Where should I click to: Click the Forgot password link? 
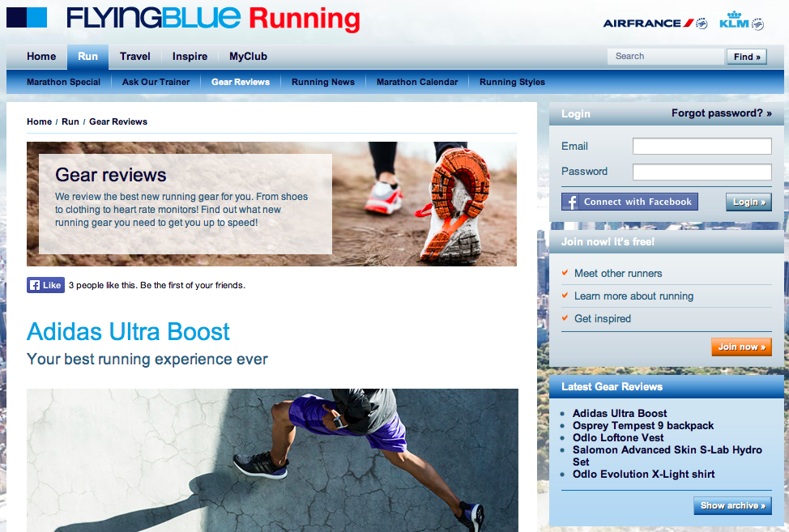(722, 113)
